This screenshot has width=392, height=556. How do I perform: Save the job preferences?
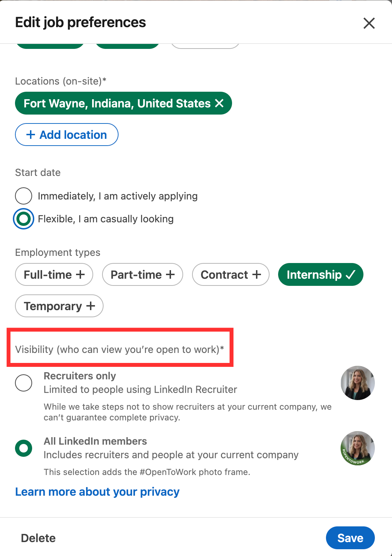pos(350,538)
